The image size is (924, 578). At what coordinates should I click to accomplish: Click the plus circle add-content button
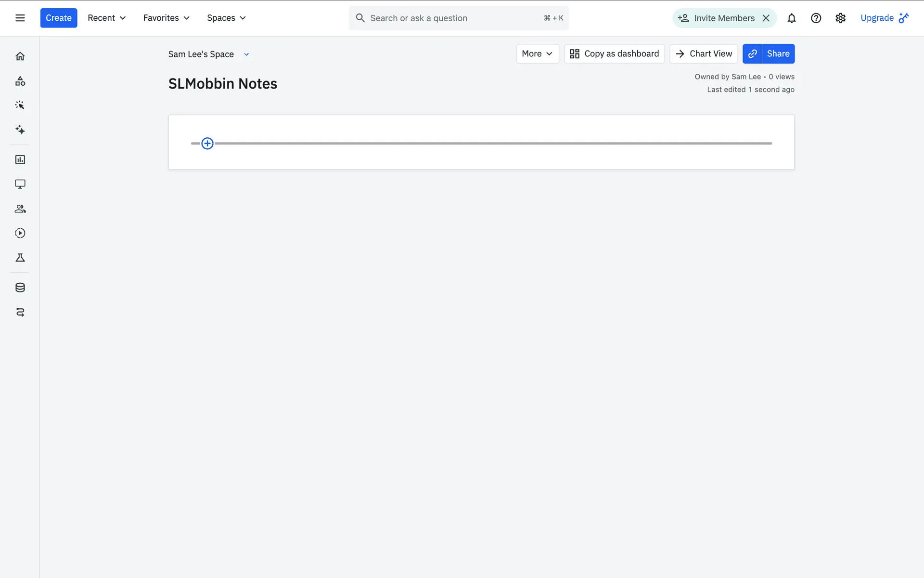click(207, 144)
